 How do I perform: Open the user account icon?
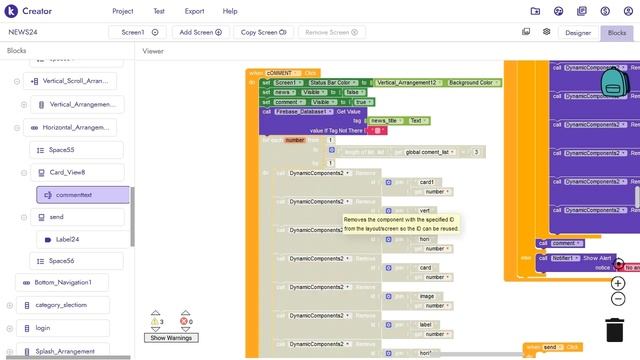click(x=628, y=11)
